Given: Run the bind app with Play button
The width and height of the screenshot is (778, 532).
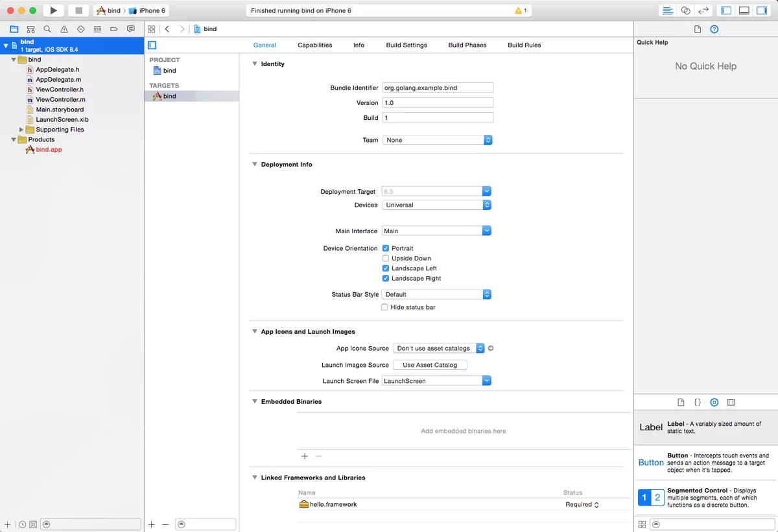Looking at the screenshot, I should [53, 10].
